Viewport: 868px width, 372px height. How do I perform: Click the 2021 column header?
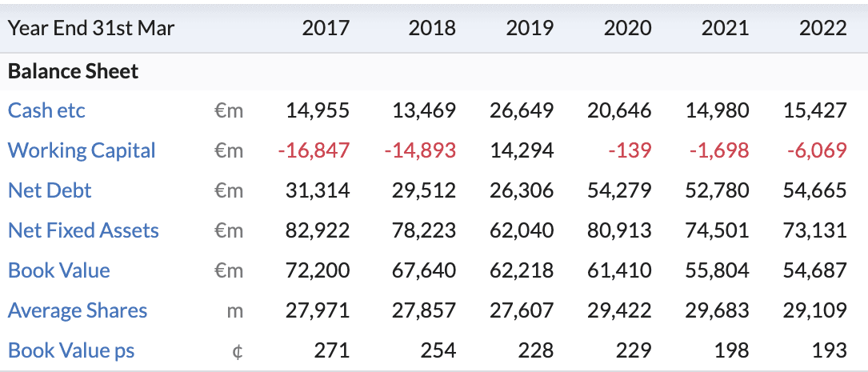coord(725,28)
